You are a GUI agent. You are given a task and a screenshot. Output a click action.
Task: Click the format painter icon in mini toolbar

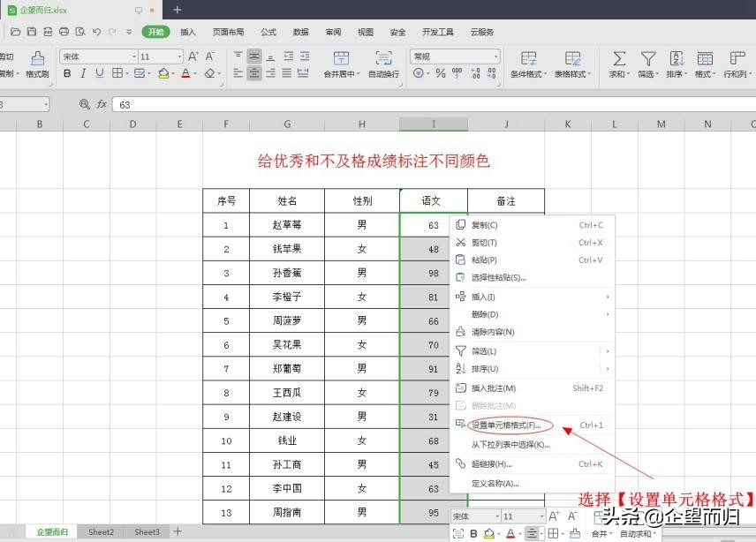pos(575,533)
